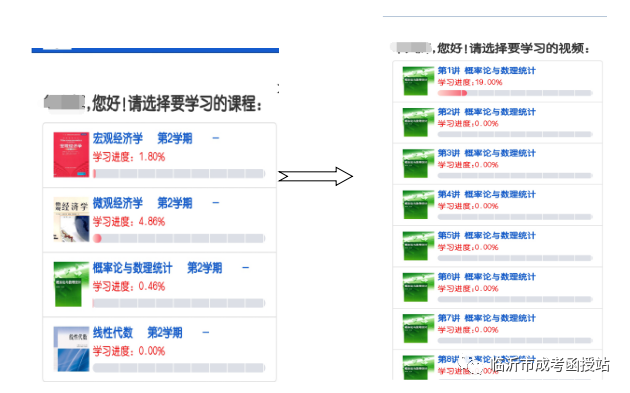Open the 宏观经济学 red book cover thumbnail
Image resolution: width=630 pixels, height=393 pixels.
[x=71, y=155]
